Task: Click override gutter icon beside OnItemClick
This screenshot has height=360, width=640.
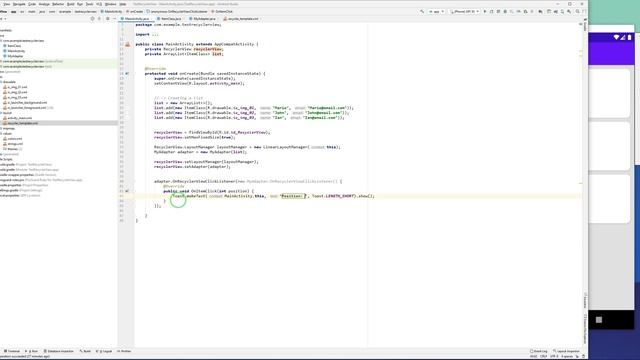Action: (127, 191)
